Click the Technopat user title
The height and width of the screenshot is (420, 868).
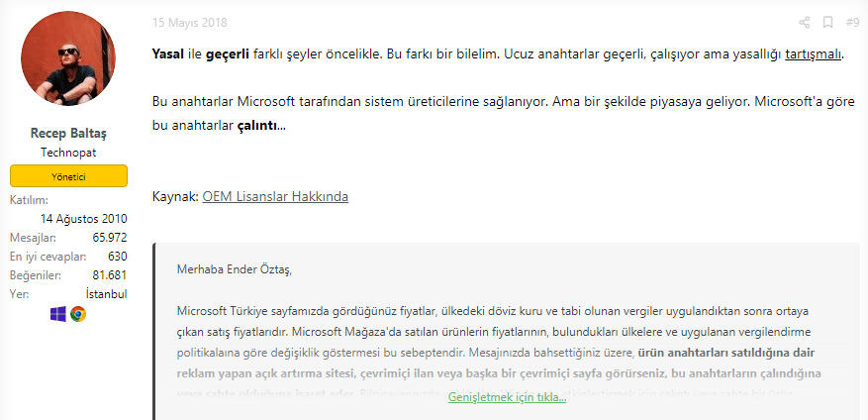[x=68, y=153]
